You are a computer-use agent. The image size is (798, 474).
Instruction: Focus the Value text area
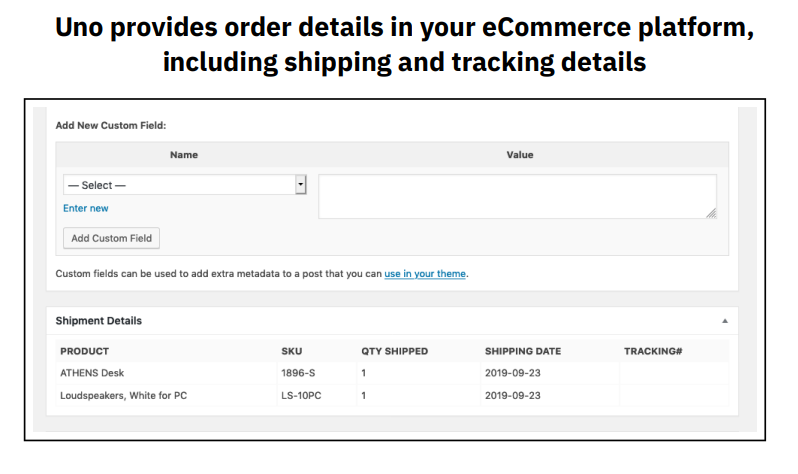[516, 196]
